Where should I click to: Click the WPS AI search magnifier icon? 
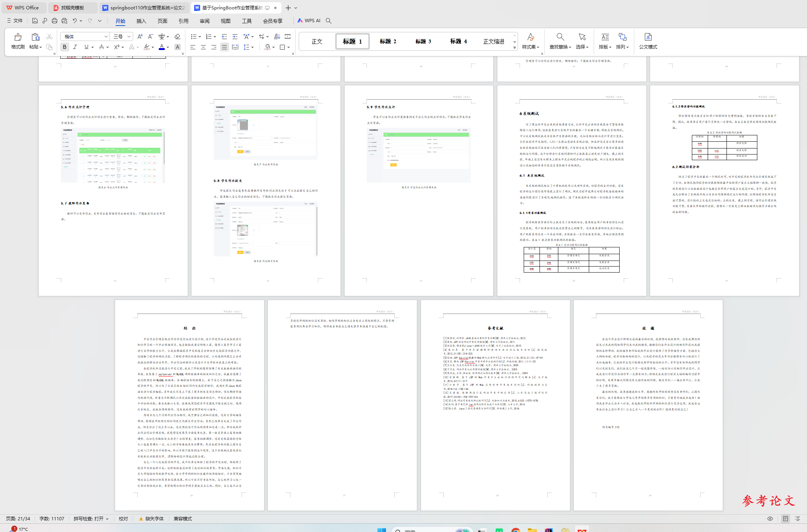point(328,21)
